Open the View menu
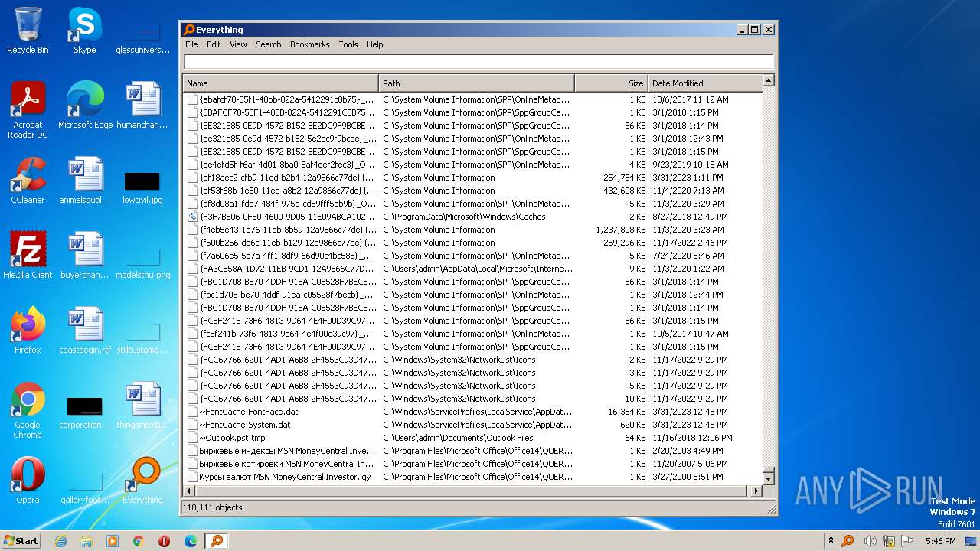980x551 pixels. point(239,44)
